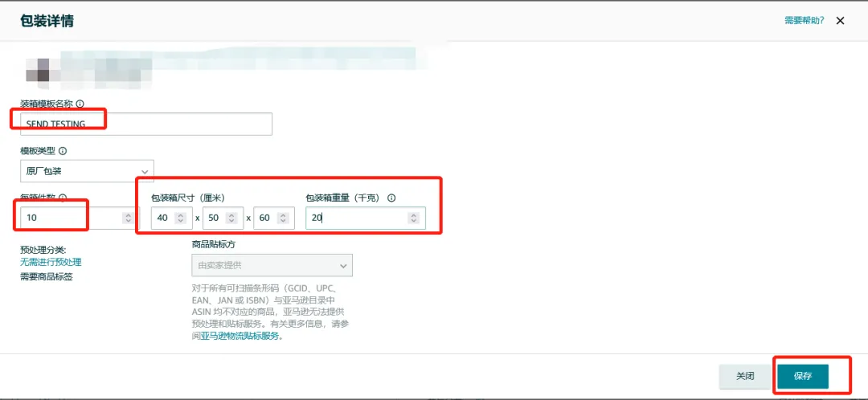This screenshot has height=400, width=868.
Task: Click the units-per-box field showing 10
Action: [x=80, y=218]
